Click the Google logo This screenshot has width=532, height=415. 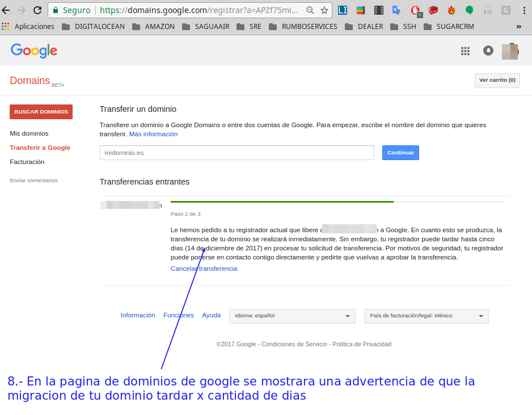pos(34,51)
